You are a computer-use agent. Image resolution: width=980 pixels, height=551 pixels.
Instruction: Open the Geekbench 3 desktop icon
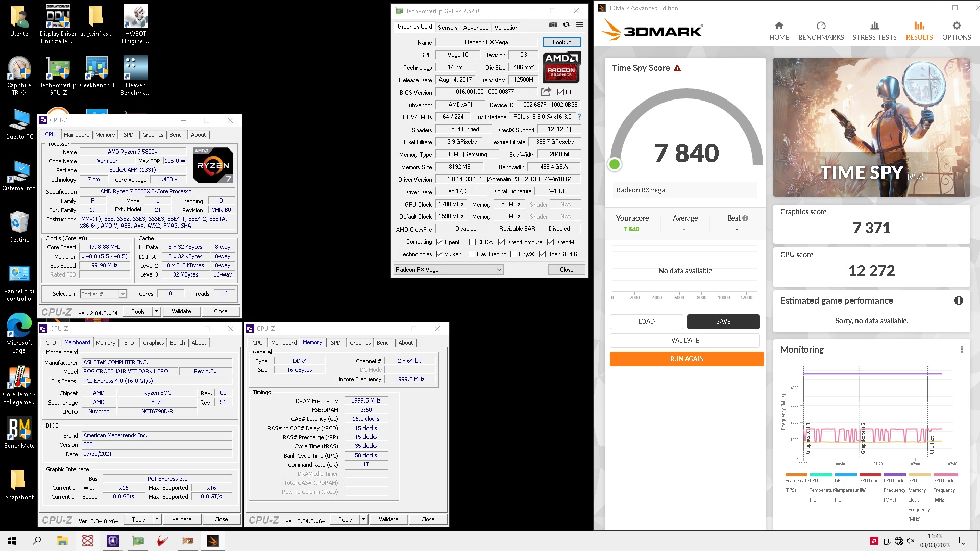pos(97,72)
